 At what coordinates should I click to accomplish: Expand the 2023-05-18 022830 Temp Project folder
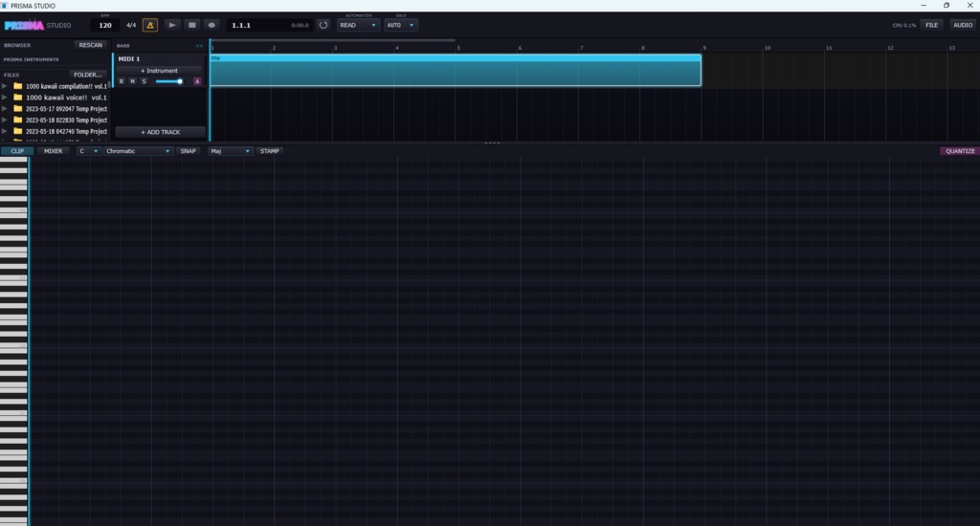[x=5, y=120]
